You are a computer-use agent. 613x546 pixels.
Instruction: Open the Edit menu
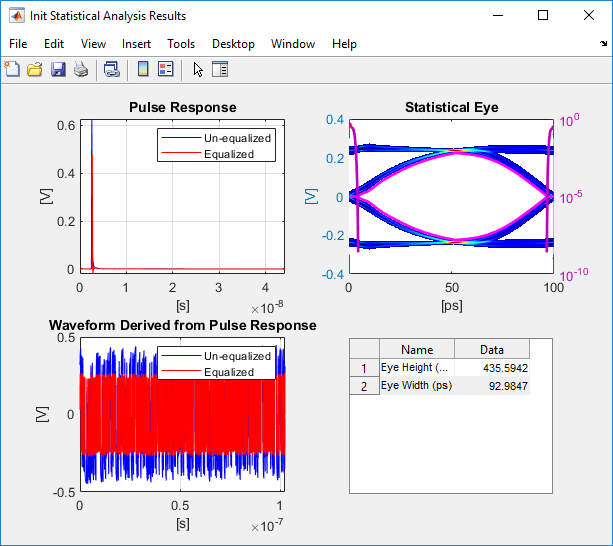pos(54,44)
